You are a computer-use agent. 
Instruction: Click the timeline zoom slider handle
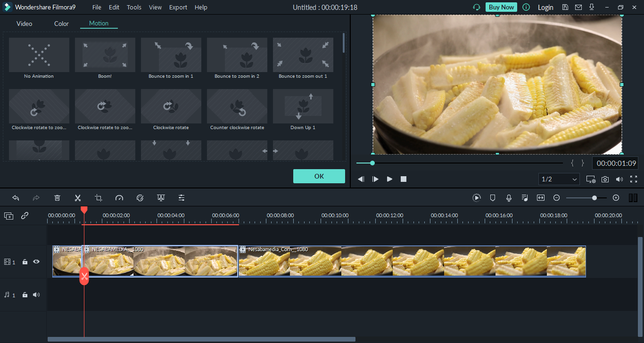(x=594, y=198)
